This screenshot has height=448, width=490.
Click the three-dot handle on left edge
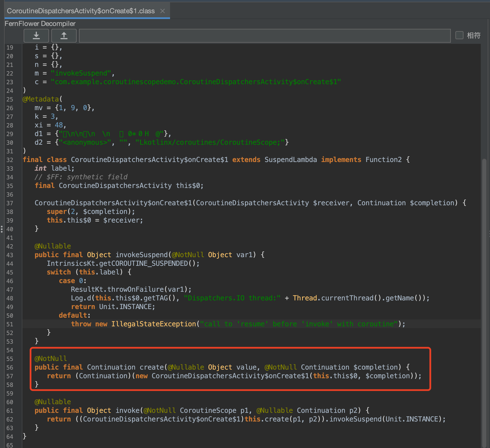click(x=2, y=229)
